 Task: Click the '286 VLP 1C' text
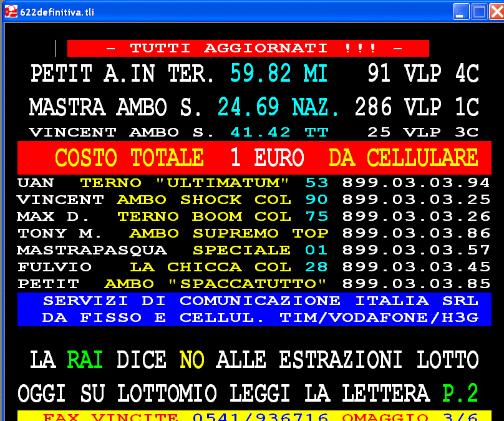coord(417,107)
